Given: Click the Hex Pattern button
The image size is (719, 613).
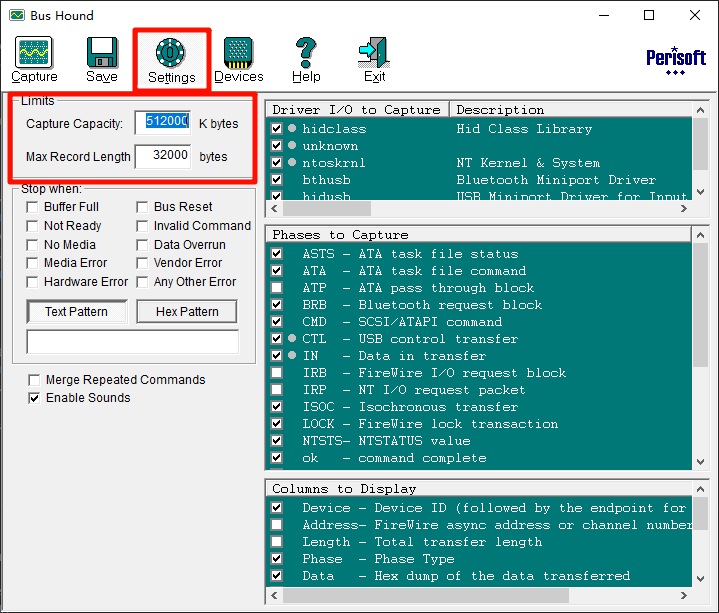Looking at the screenshot, I should [x=187, y=312].
